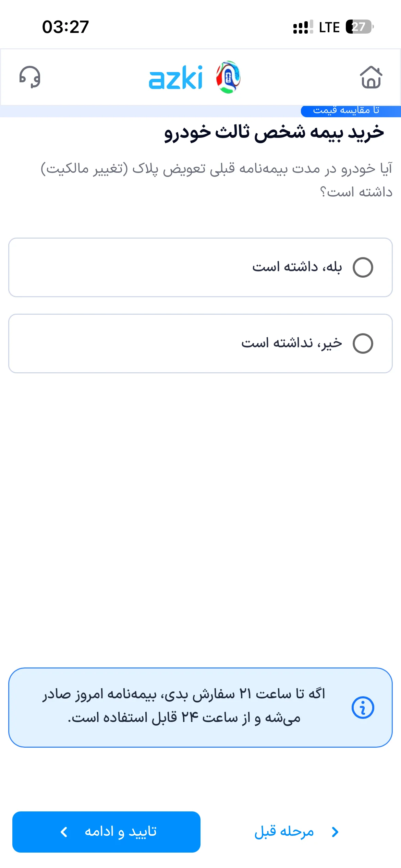Open the home page via house icon

(x=371, y=77)
